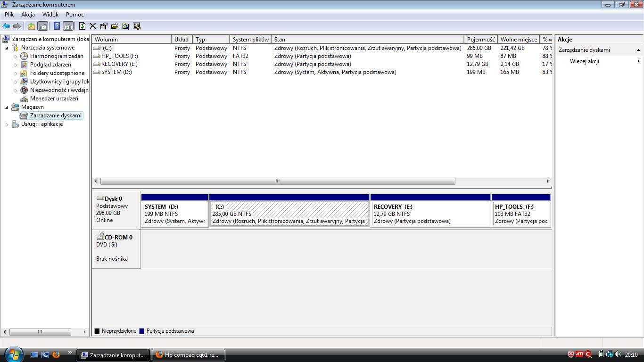Sort by Wolne miejsce column header

point(519,40)
